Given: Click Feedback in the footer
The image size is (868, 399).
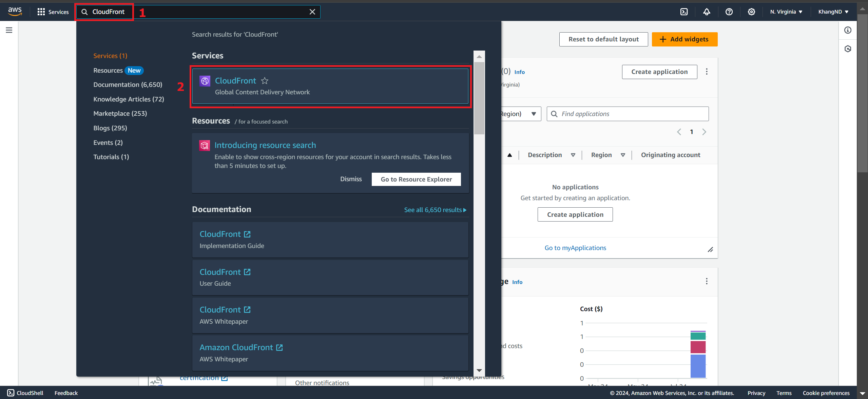Looking at the screenshot, I should click(66, 393).
